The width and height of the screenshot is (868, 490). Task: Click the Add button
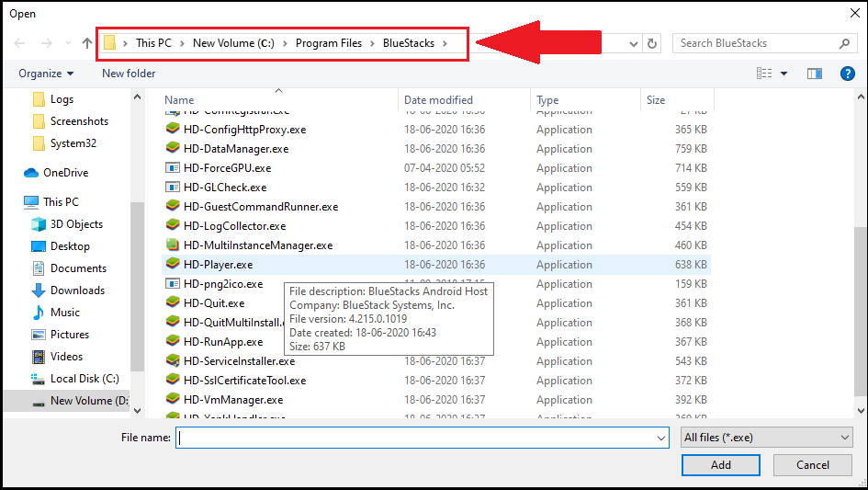(x=721, y=465)
